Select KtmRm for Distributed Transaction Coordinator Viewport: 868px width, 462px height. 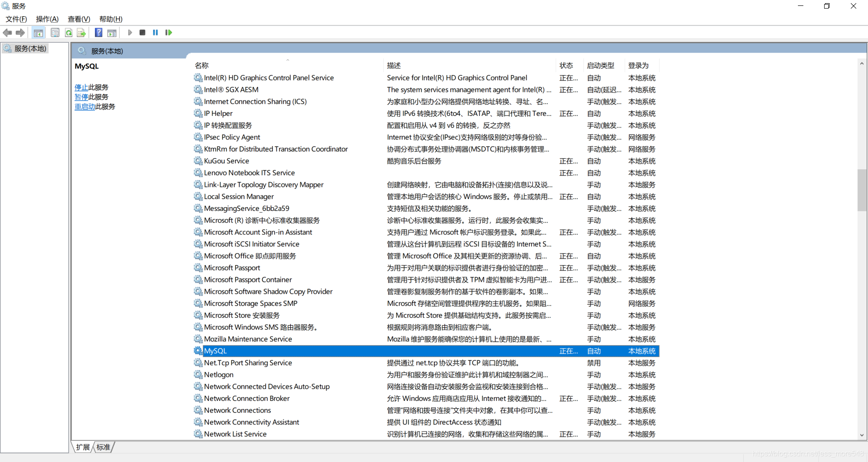click(426, 149)
